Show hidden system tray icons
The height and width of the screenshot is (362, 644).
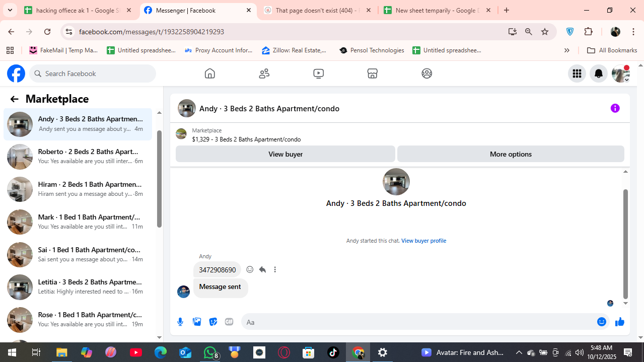[519, 352]
